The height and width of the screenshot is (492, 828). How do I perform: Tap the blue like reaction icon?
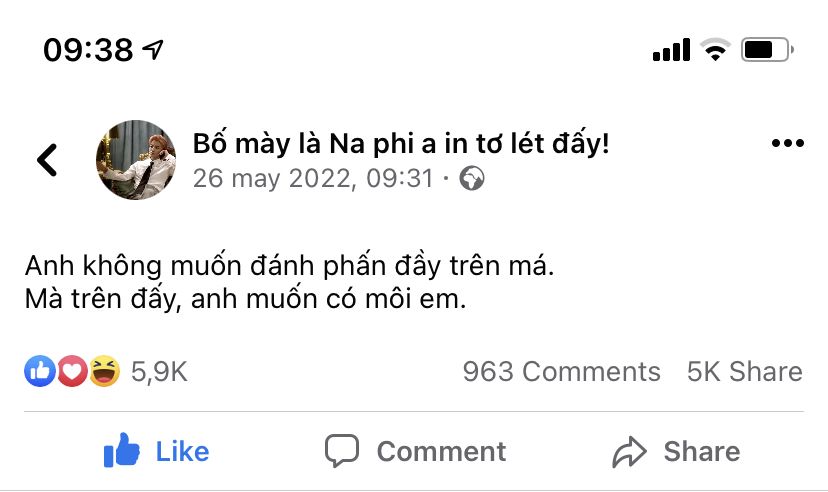coord(40,372)
